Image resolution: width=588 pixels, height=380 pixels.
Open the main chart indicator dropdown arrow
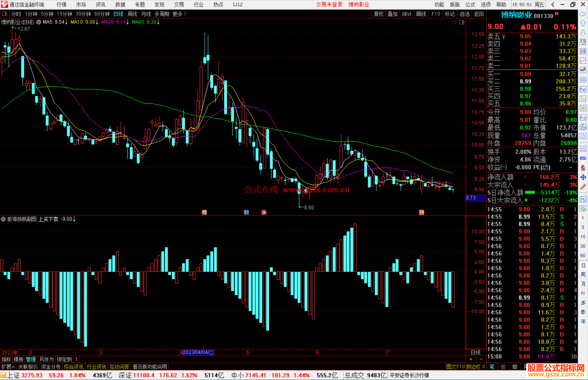(39, 22)
